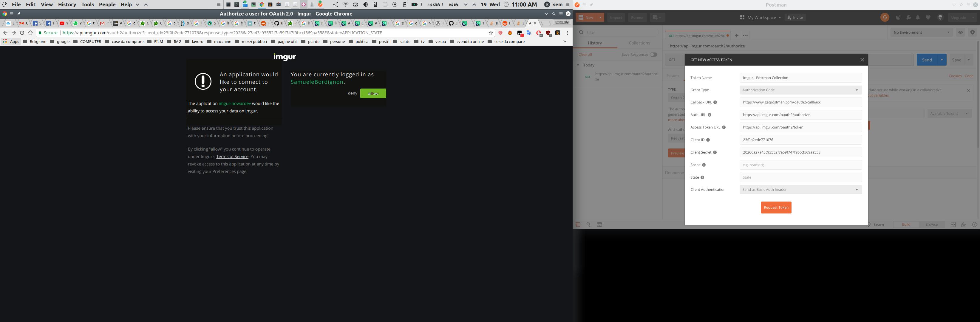Click the Client Secret input field
Screen dimensions: 980x322
(x=800, y=152)
